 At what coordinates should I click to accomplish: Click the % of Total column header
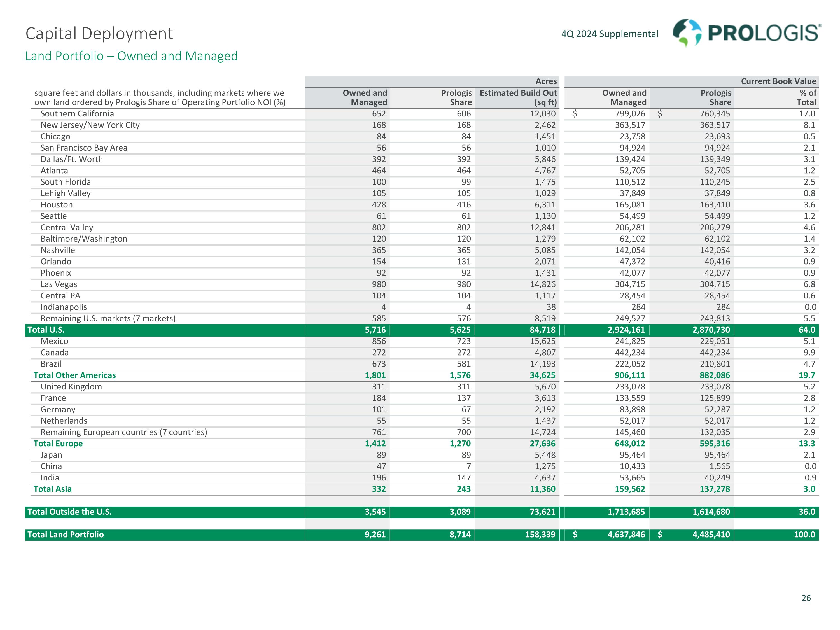tap(807, 98)
